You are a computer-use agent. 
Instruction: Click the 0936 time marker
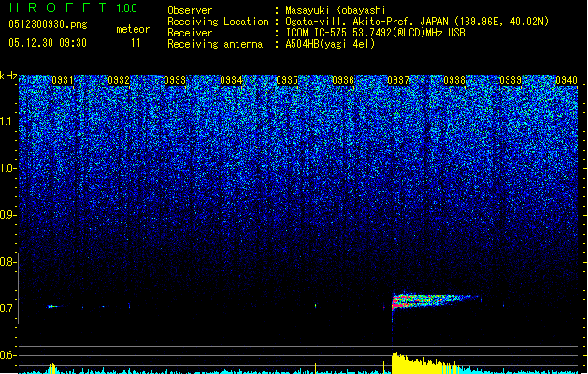point(343,80)
